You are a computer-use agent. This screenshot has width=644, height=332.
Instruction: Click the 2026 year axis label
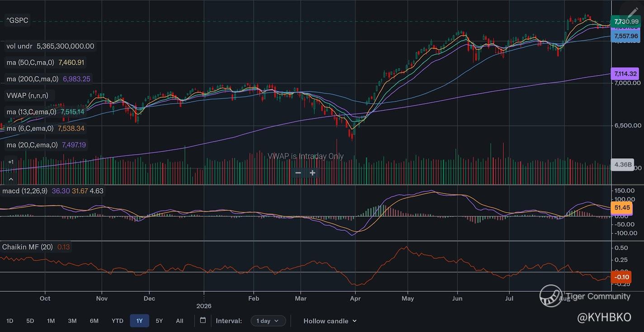pos(204,306)
